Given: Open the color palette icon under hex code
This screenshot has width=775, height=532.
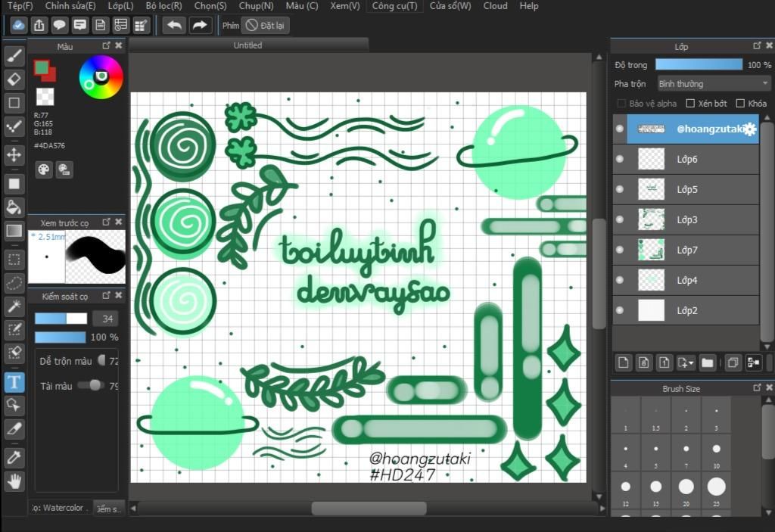Looking at the screenshot, I should pos(43,170).
